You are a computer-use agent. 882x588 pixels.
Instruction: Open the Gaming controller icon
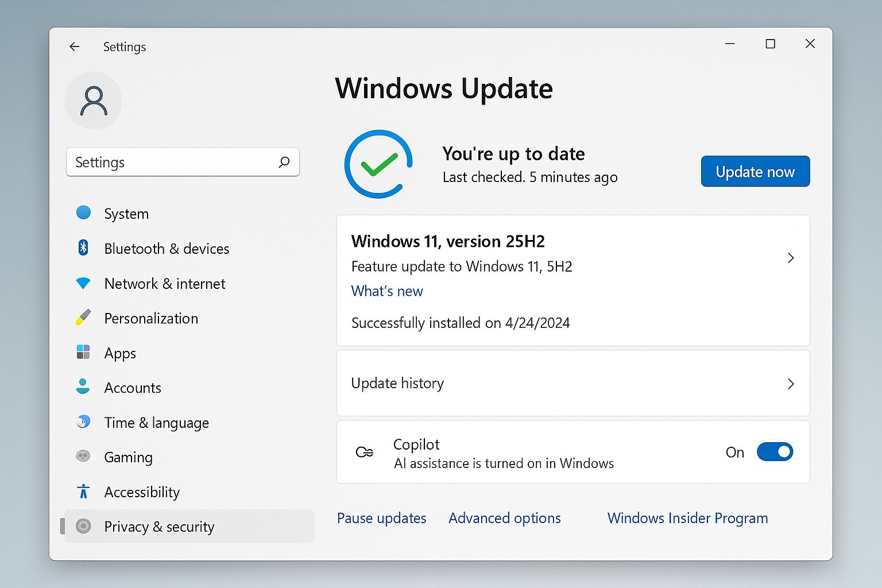(83, 457)
